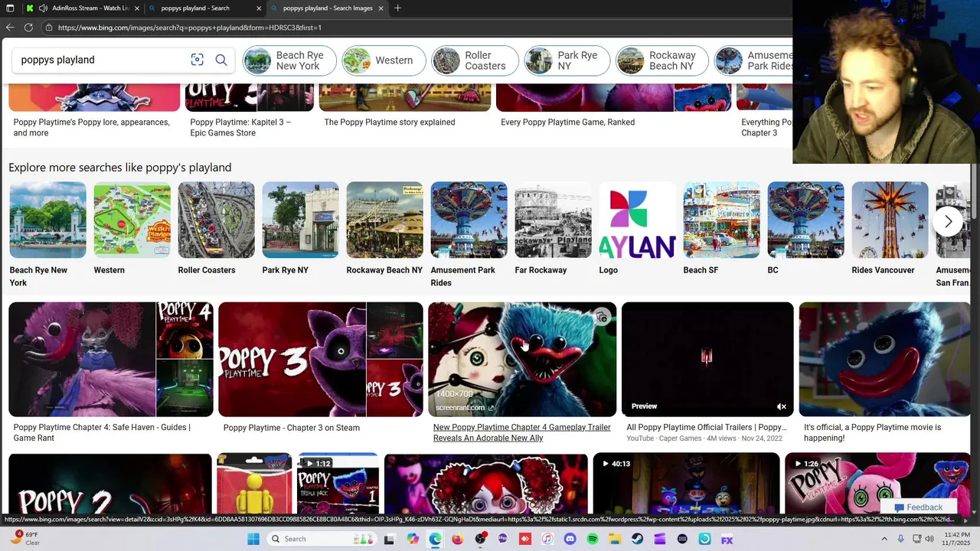Mute the AdinRoss Stream tab speaker icon
The height and width of the screenshot is (551, 980).
[44, 8]
